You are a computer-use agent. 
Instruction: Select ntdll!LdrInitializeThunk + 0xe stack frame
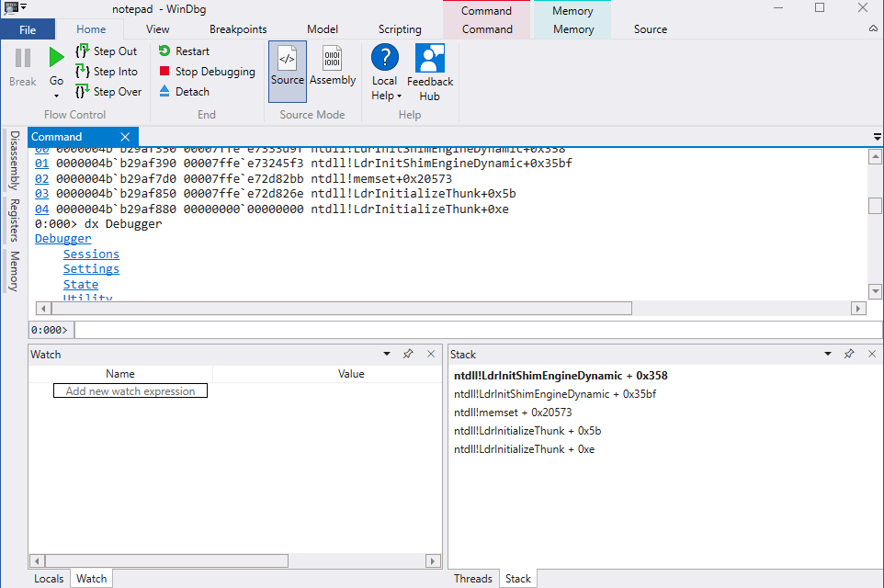point(524,449)
